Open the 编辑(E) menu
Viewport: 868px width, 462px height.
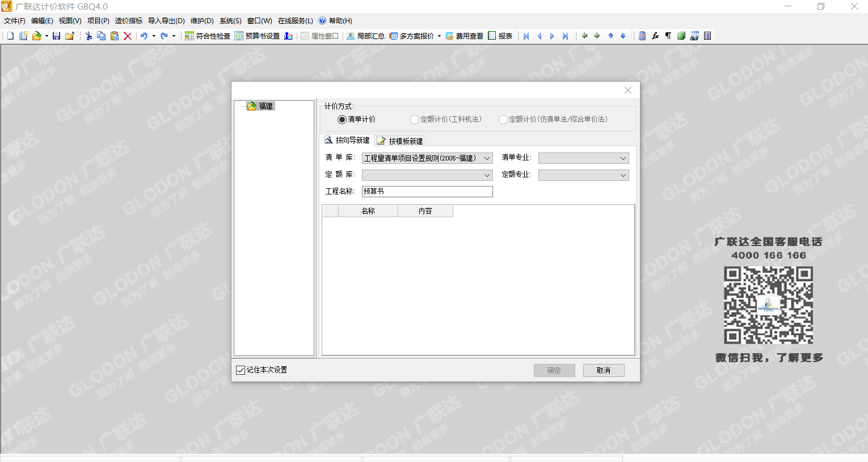[x=42, y=20]
